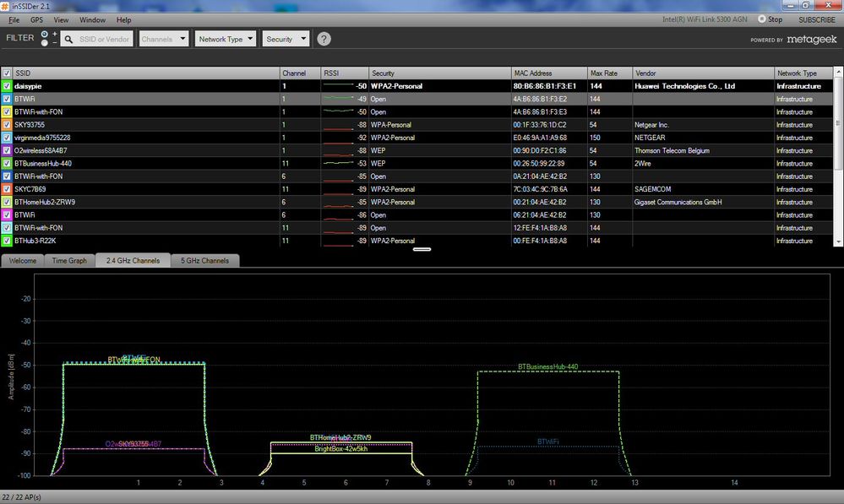Open the GPS menu

click(36, 20)
